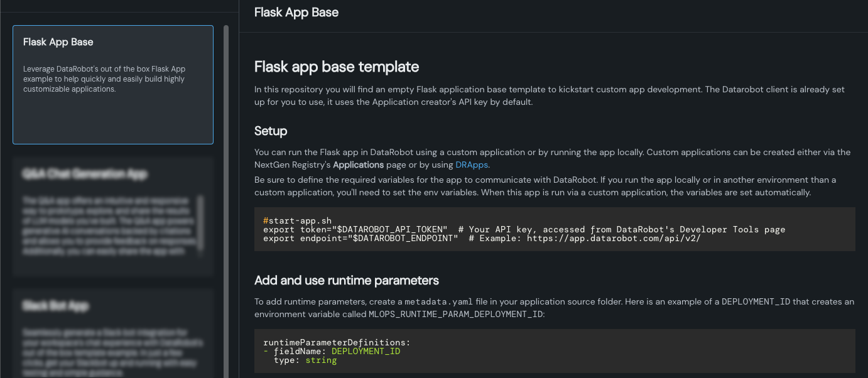This screenshot has height=378, width=868.
Task: Click the bold 'Applications' word in Setup text
Action: (x=358, y=165)
